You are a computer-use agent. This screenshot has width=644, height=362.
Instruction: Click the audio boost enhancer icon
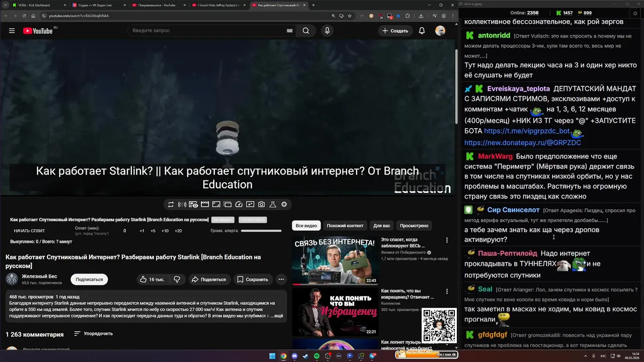pos(182,205)
